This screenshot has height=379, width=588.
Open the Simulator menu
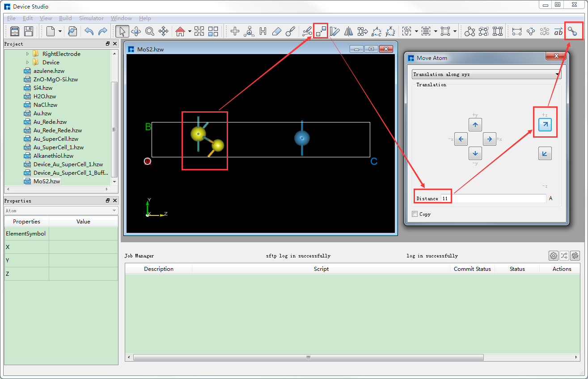(x=91, y=18)
